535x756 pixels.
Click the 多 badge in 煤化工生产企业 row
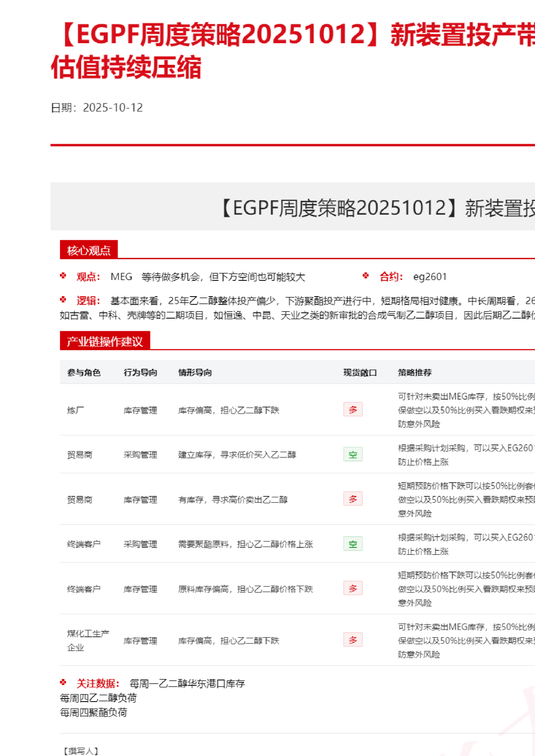click(x=353, y=640)
